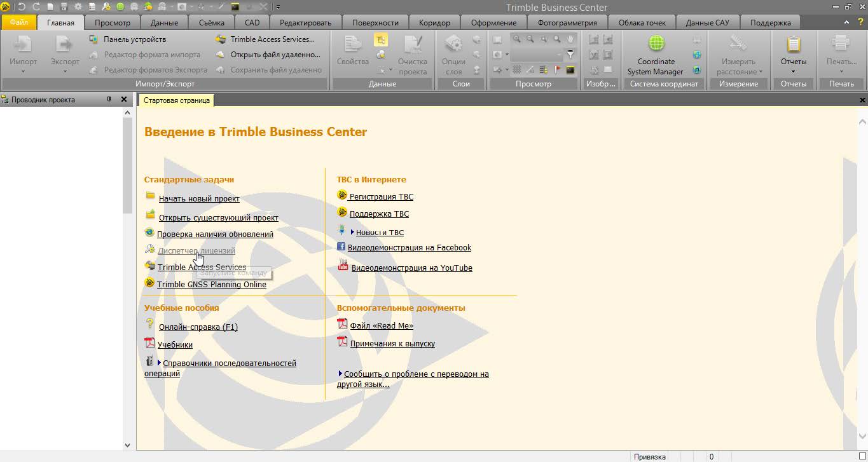
Task: Click the Свойства properties icon
Action: click(x=353, y=44)
